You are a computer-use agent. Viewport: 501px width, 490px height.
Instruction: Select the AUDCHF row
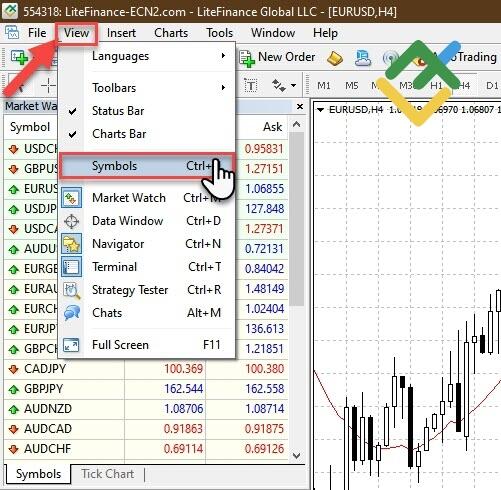[x=146, y=449]
